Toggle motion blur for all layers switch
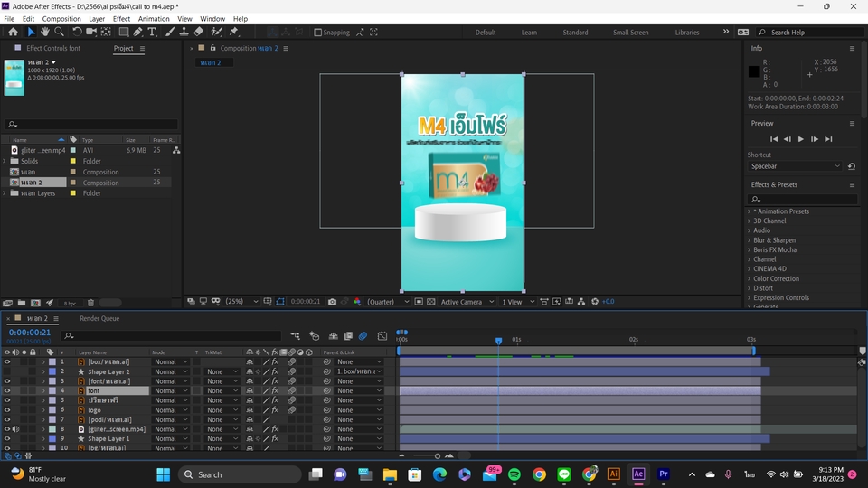Image resolution: width=868 pixels, height=488 pixels. 363,336
